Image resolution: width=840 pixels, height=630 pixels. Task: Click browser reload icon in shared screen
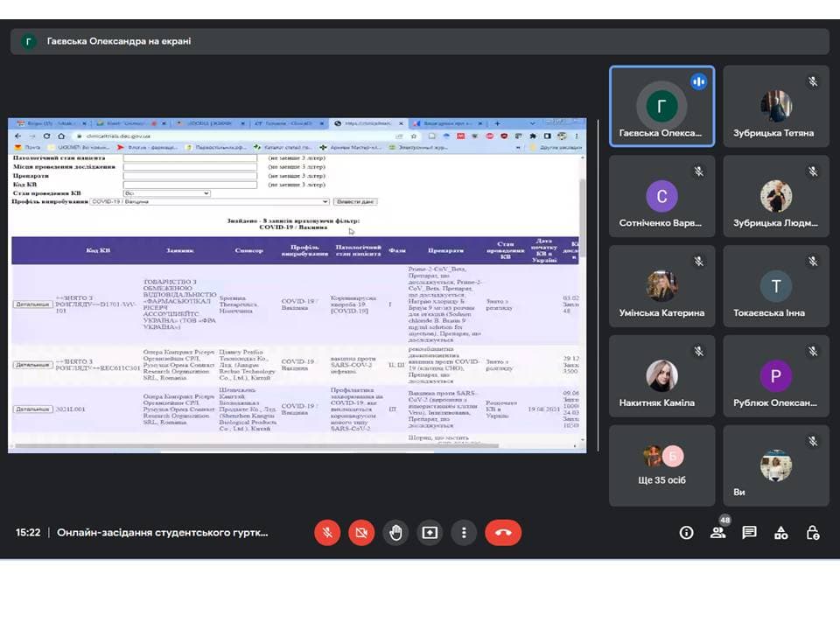coord(47,136)
